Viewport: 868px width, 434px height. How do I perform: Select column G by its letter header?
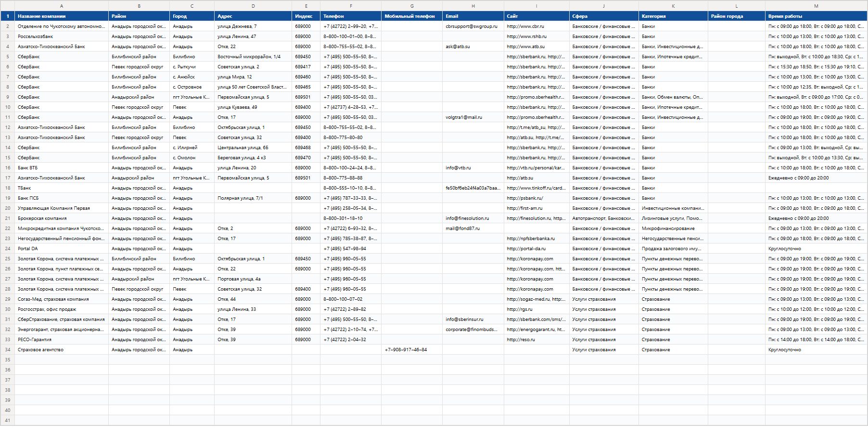pyautogui.click(x=412, y=6)
